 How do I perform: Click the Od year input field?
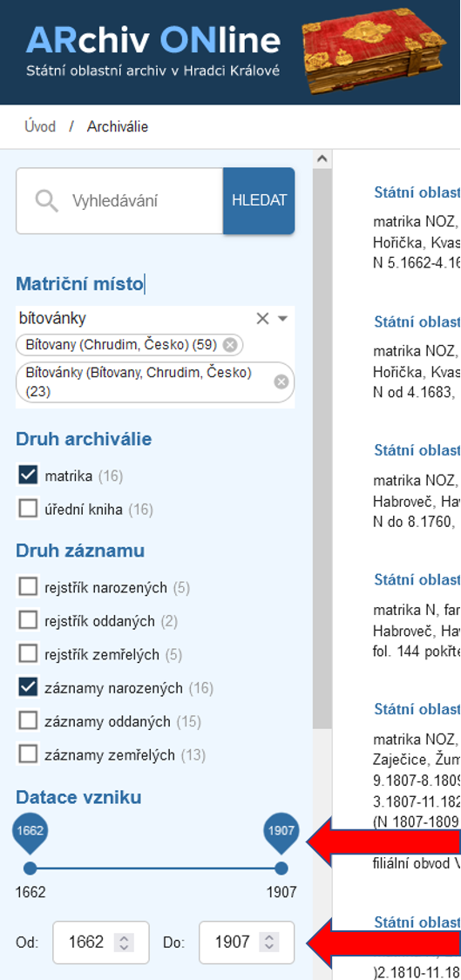coord(101,942)
